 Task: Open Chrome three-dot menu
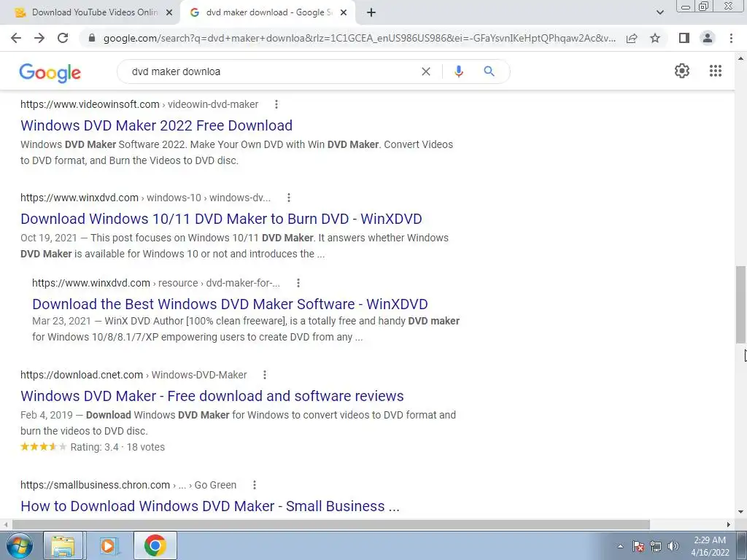point(731,38)
